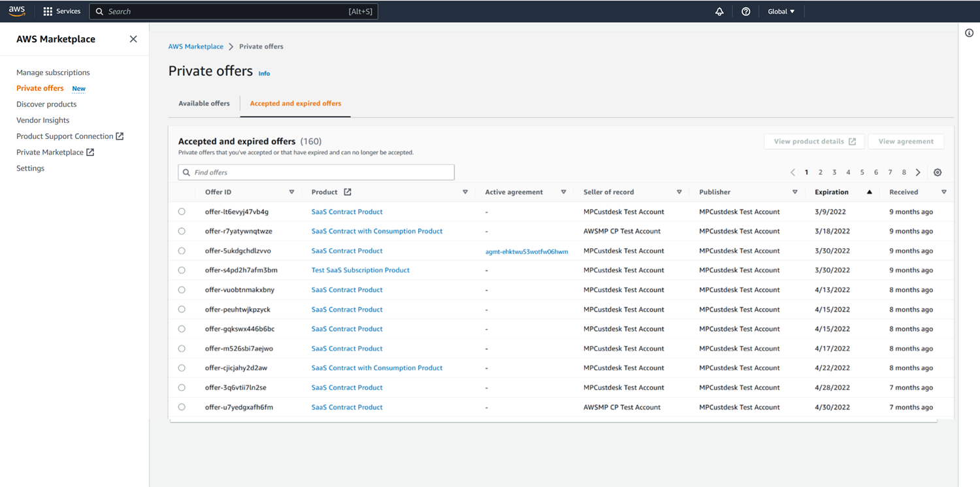
Task: Open Manage subscriptions in sidebar
Action: click(x=53, y=72)
